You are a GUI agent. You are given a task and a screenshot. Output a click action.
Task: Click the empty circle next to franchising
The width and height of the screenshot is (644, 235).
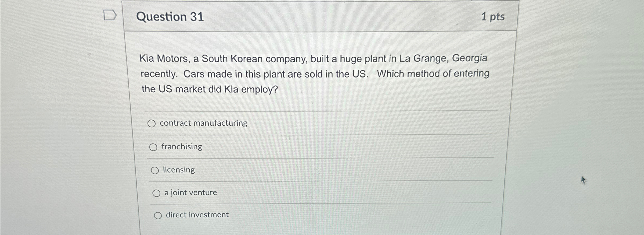click(154, 147)
